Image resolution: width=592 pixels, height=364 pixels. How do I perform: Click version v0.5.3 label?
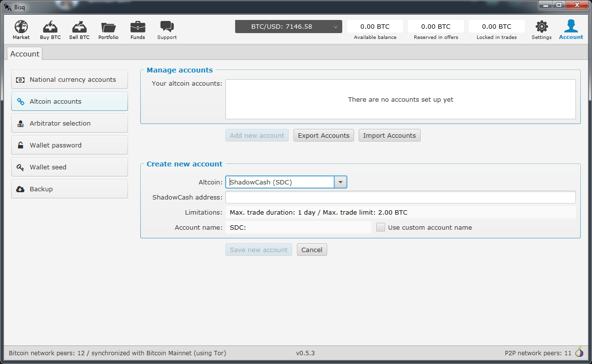305,353
